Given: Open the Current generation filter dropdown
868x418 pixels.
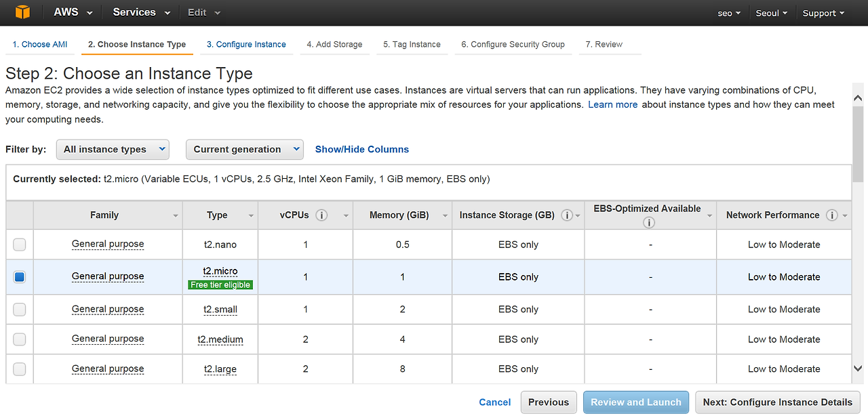Looking at the screenshot, I should 244,150.
